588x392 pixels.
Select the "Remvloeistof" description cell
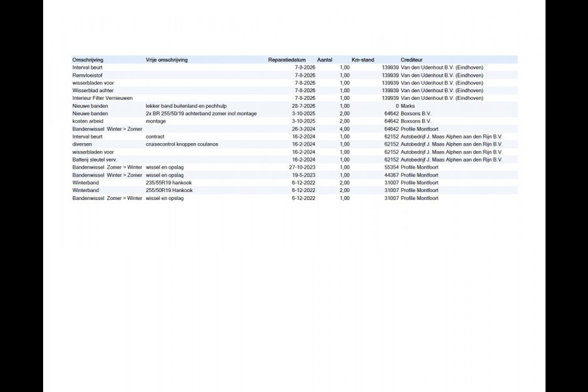88,75
